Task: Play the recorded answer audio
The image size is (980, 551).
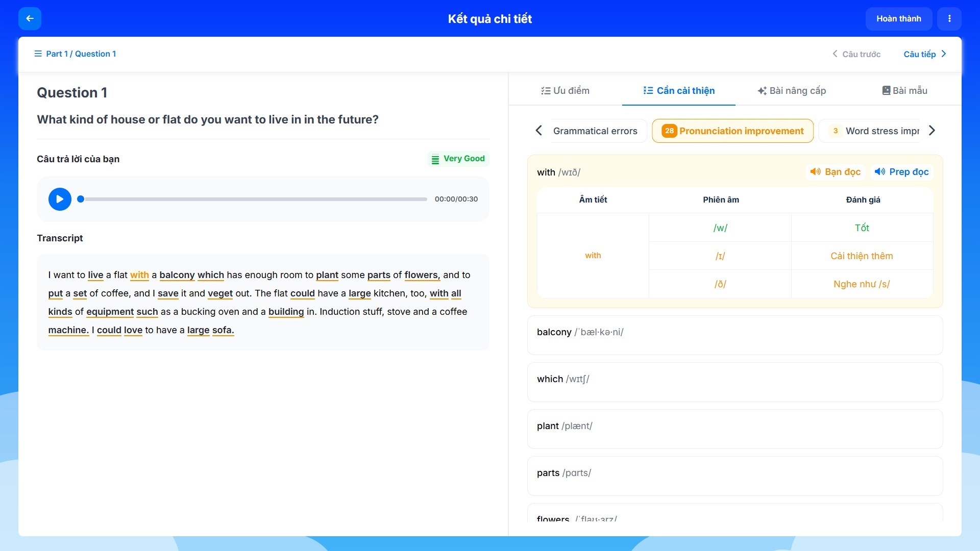Action: (60, 199)
